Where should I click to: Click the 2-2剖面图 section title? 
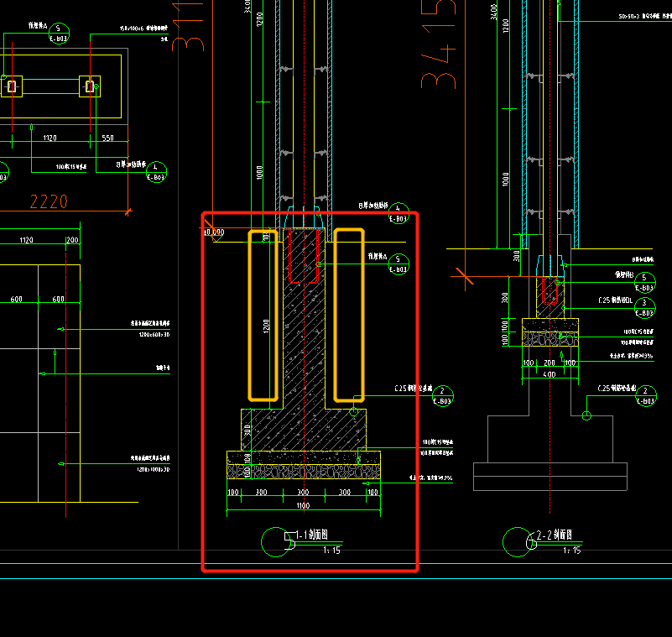pyautogui.click(x=555, y=535)
